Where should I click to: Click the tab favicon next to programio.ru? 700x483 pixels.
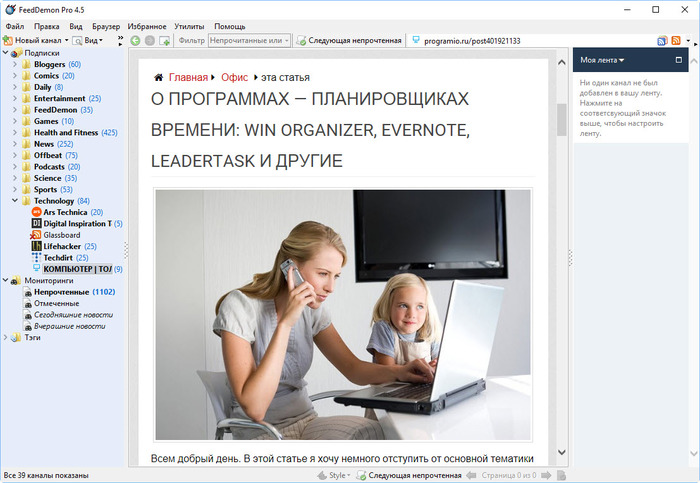click(416, 40)
